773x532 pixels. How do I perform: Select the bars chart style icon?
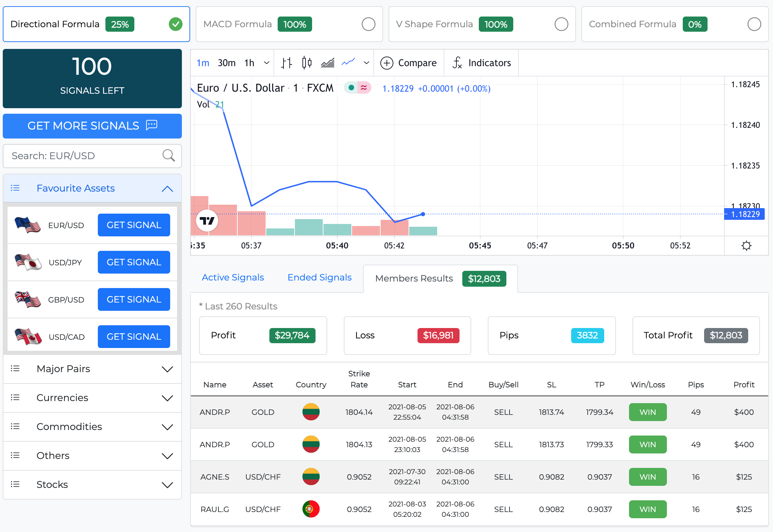coord(286,63)
